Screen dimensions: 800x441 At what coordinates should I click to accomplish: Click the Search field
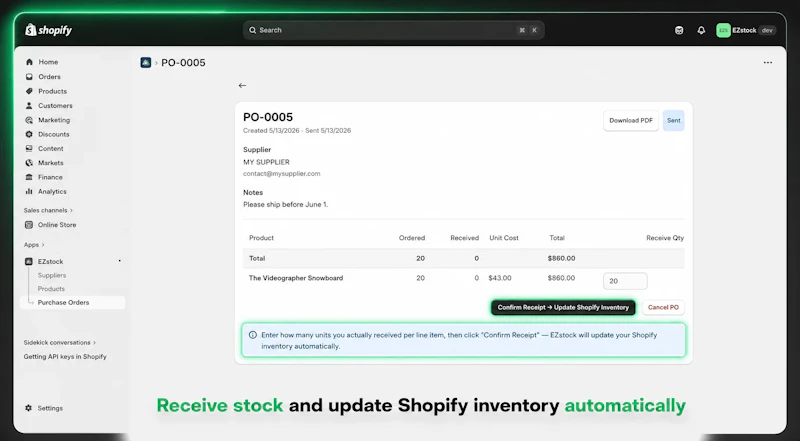(393, 30)
